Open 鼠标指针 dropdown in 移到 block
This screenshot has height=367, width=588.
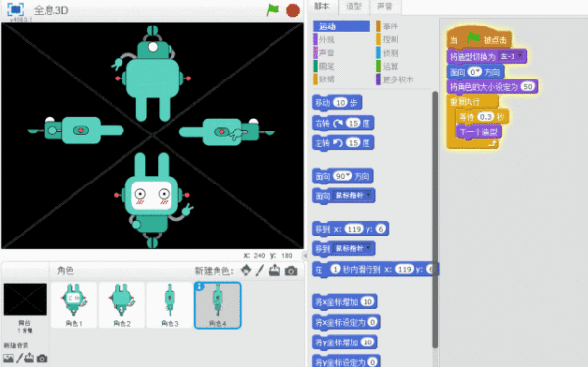click(352, 248)
